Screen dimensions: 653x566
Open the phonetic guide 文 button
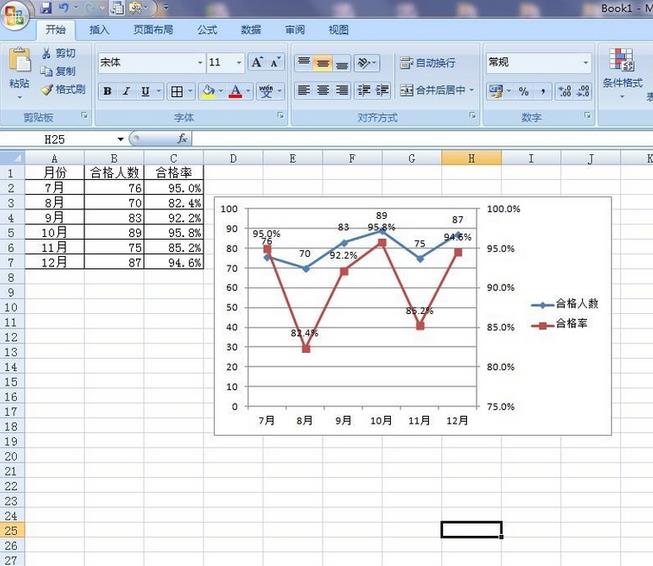[x=266, y=91]
